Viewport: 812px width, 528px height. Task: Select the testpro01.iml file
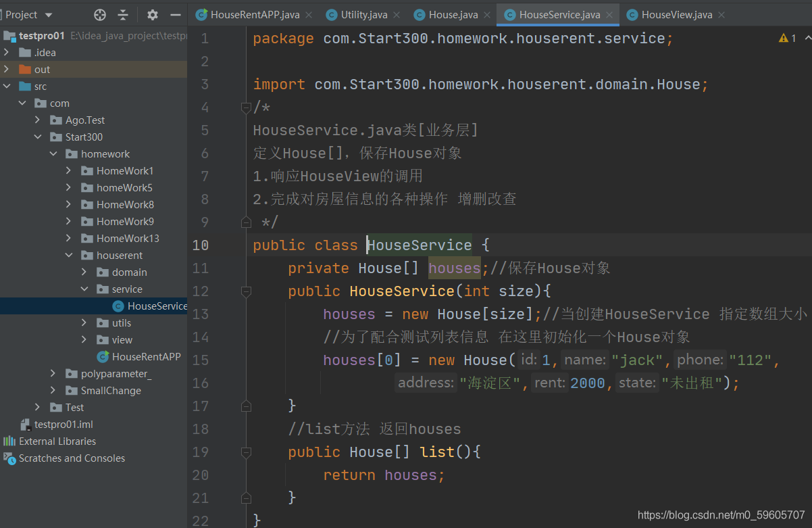tap(57, 424)
